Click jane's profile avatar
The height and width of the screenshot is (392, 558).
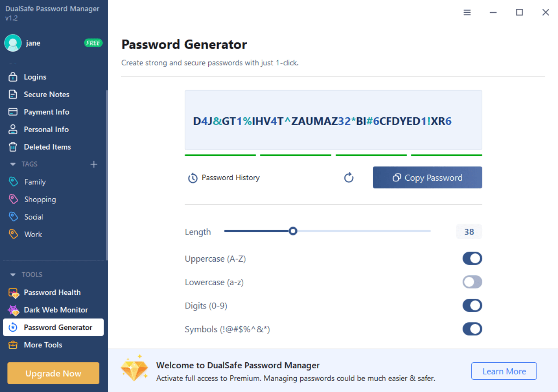tap(13, 43)
